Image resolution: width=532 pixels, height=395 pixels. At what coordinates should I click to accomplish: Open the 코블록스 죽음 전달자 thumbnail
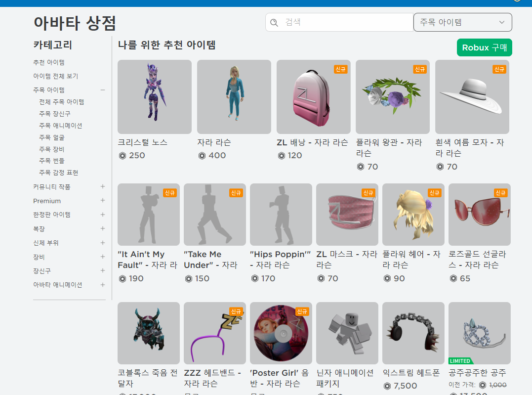coord(149,333)
